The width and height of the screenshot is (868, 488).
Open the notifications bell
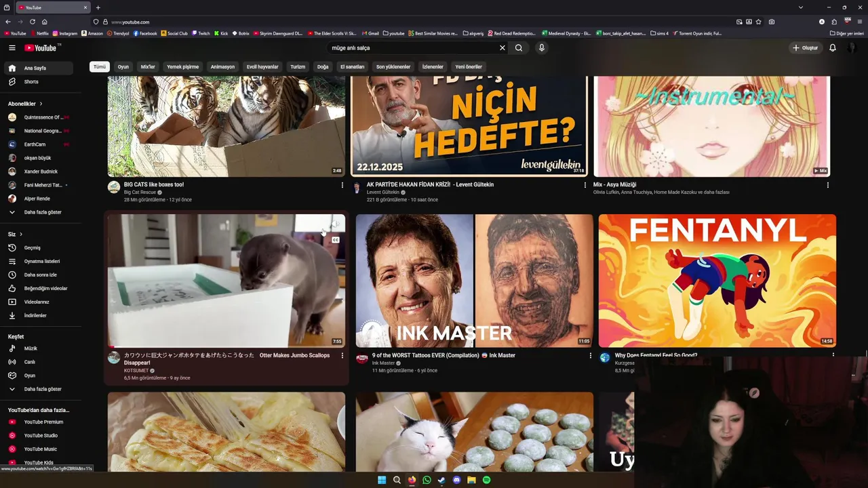[833, 48]
